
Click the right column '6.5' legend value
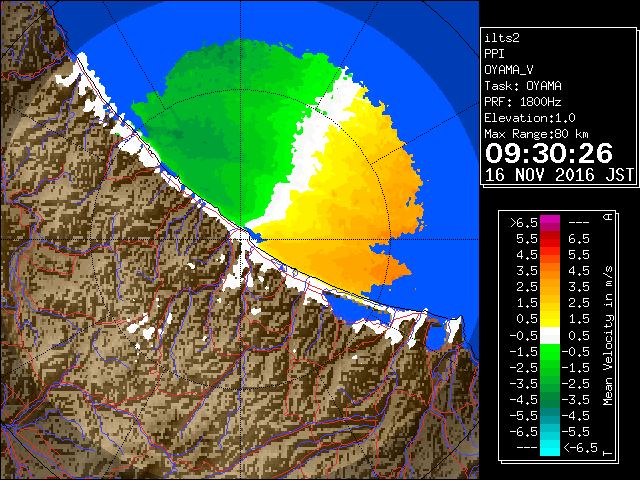[x=579, y=239]
